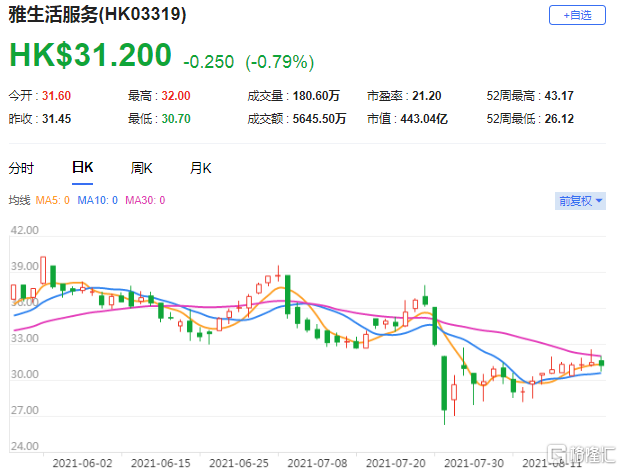Expand the 前复权 adjustment dropdown

(x=580, y=201)
